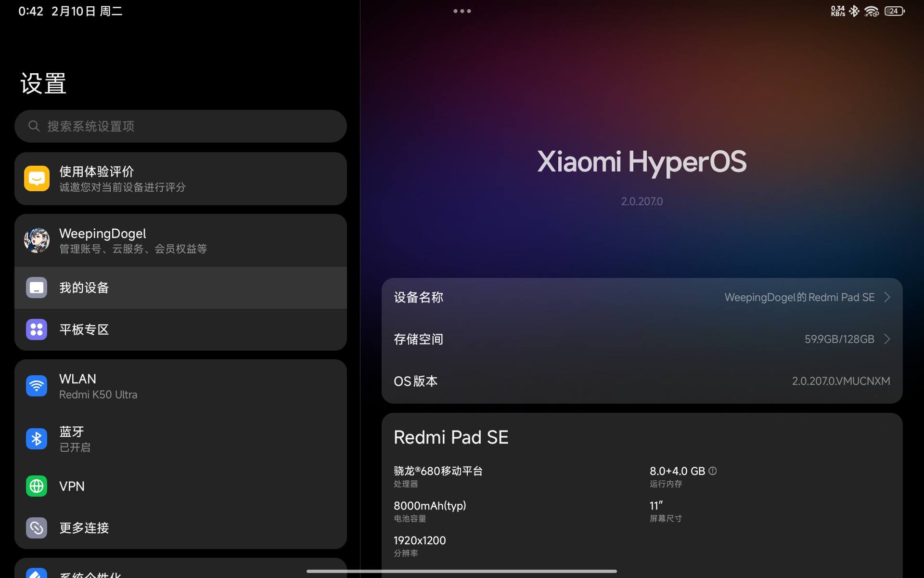The height and width of the screenshot is (578, 924).
Task: Expand the storage space chevron arrow
Action: coord(887,339)
